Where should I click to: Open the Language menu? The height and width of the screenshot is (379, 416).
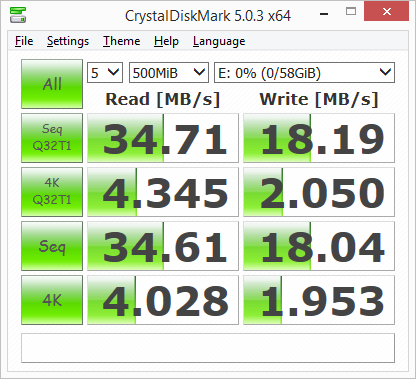(x=219, y=41)
